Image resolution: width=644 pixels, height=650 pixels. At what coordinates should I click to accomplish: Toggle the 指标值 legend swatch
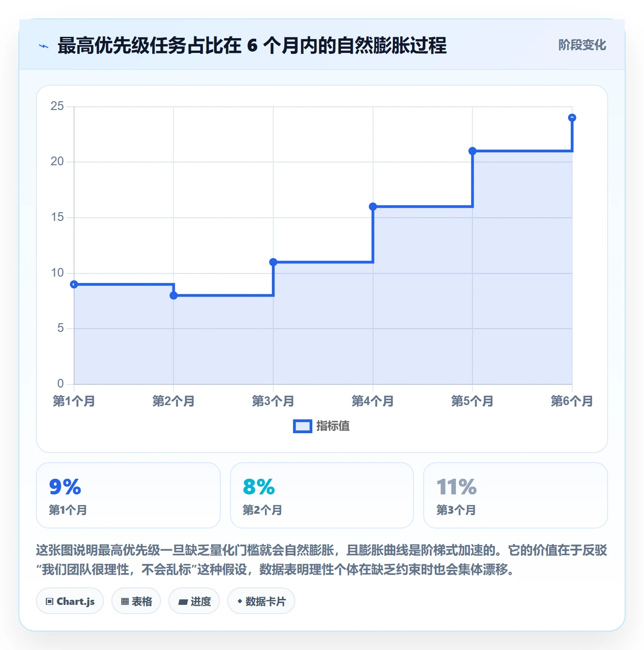(303, 426)
